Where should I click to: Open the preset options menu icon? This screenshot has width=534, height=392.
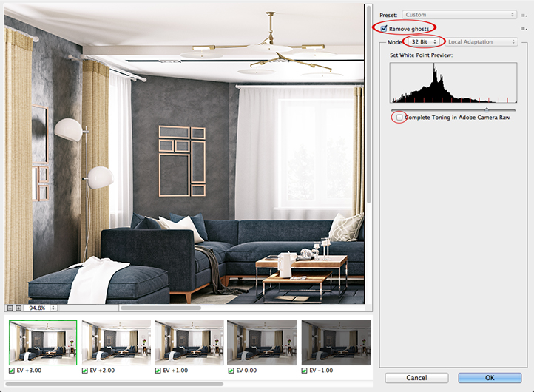click(524, 15)
